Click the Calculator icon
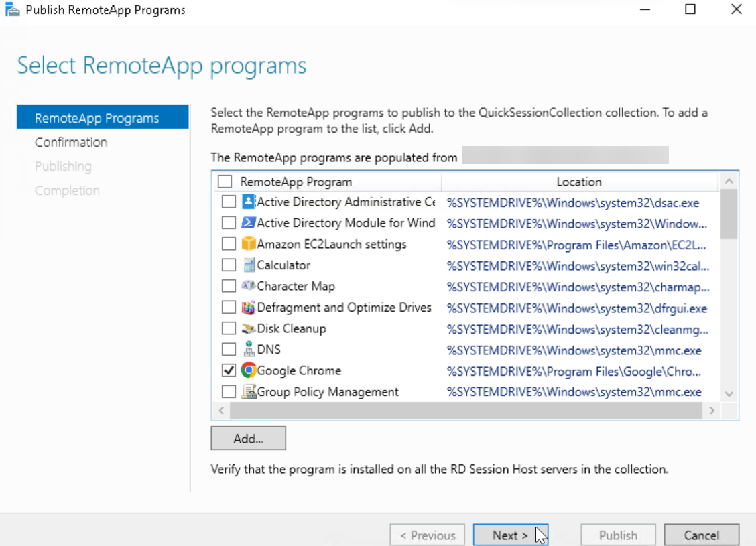 [x=249, y=265]
